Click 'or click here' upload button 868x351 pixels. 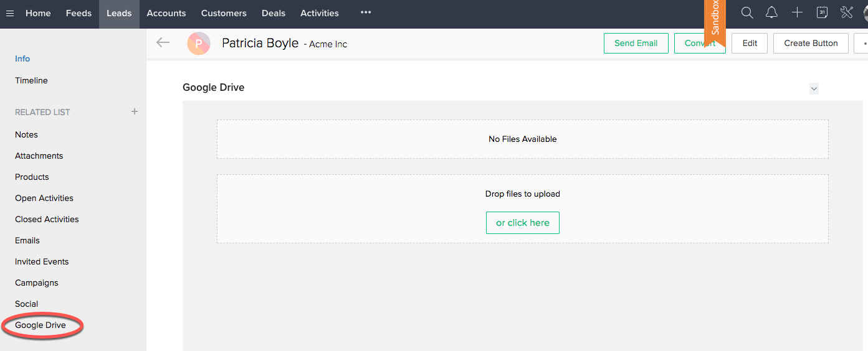(x=522, y=223)
